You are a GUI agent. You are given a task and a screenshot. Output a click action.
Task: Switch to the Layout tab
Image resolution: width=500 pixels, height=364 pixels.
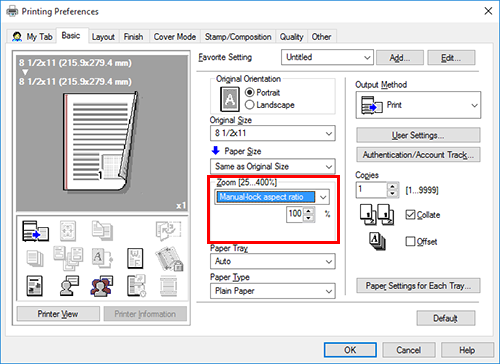coord(103,37)
